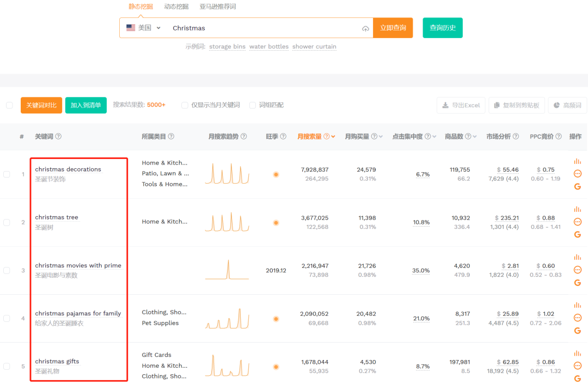588x390 pixels.
Task: Click example keyword water bottles
Action: pos(269,46)
